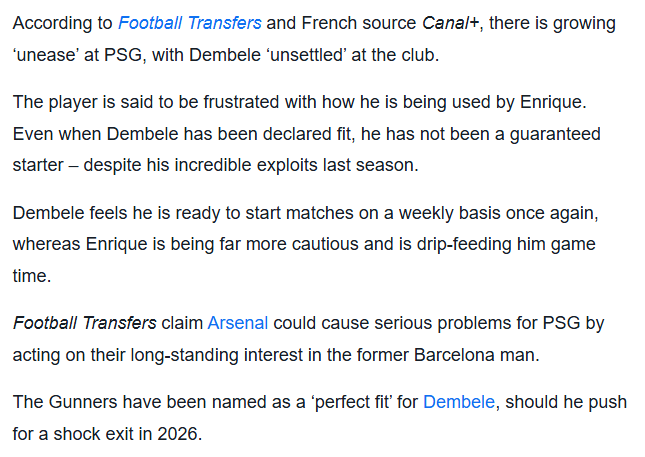Image resolution: width=645 pixels, height=457 pixels.
Task: Follow the Arsenal hyperlink
Action: 238,323
